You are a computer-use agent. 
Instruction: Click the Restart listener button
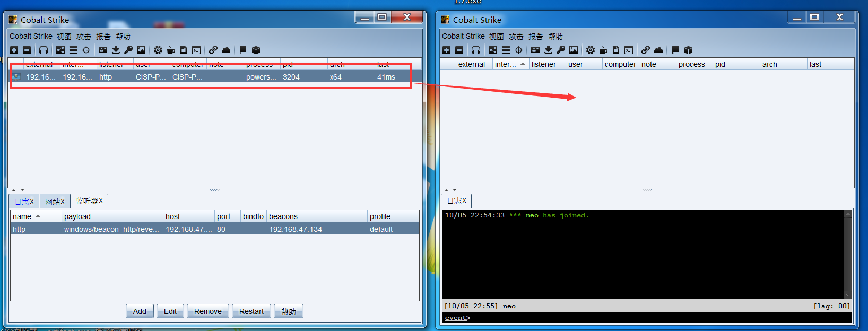251,311
